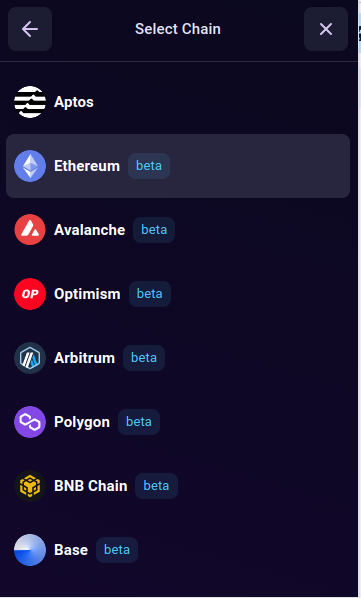Click the back arrow icon
361x598 pixels.
(30, 29)
